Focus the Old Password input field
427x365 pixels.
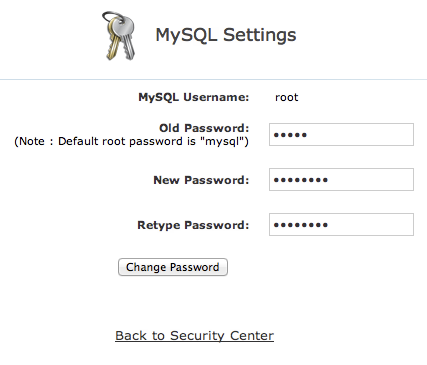tap(341, 134)
